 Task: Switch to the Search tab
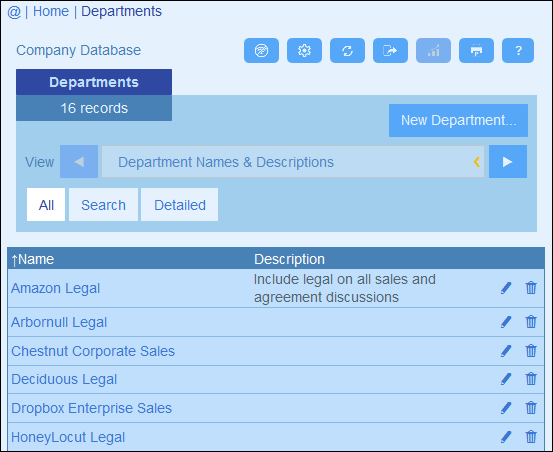pyautogui.click(x=103, y=205)
